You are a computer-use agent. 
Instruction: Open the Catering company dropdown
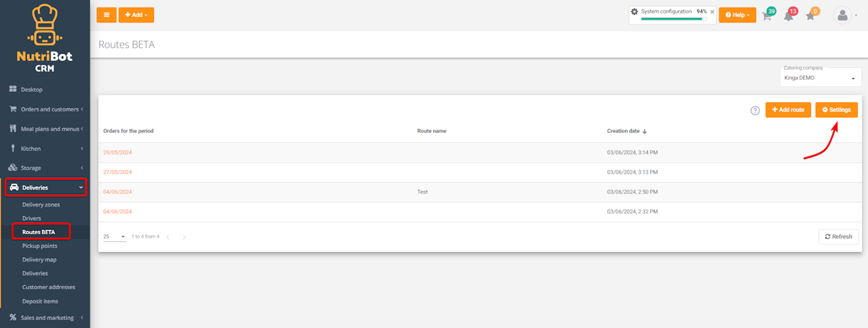coord(821,77)
